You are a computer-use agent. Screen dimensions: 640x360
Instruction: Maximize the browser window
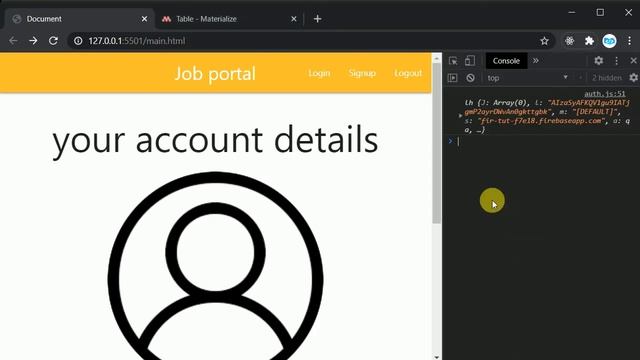pos(600,12)
